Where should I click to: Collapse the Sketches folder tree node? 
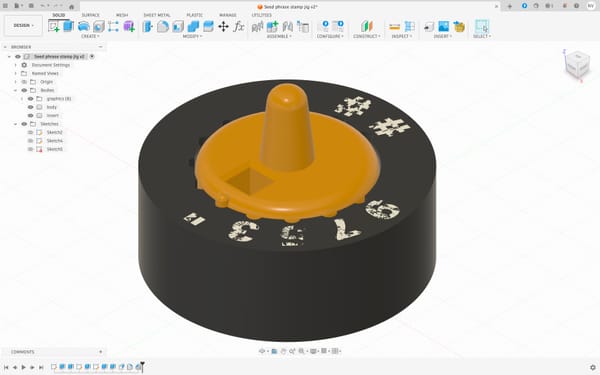[x=16, y=124]
